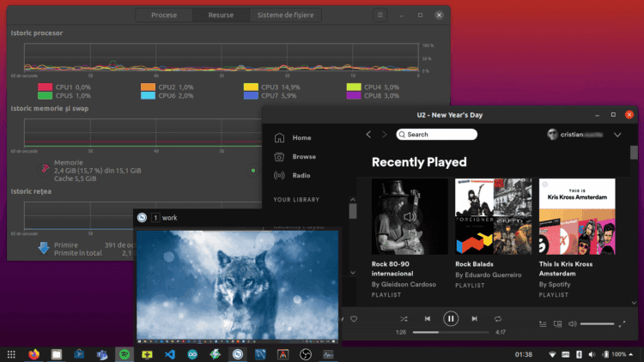644x362 pixels.
Task: Click the up arrow of library sidebar scrollbar
Action: (352, 200)
